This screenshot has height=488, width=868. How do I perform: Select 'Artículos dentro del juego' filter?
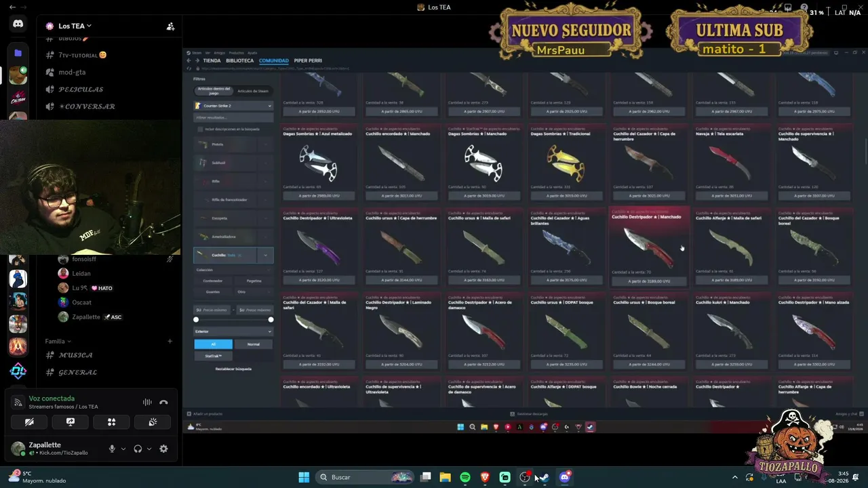click(x=214, y=90)
